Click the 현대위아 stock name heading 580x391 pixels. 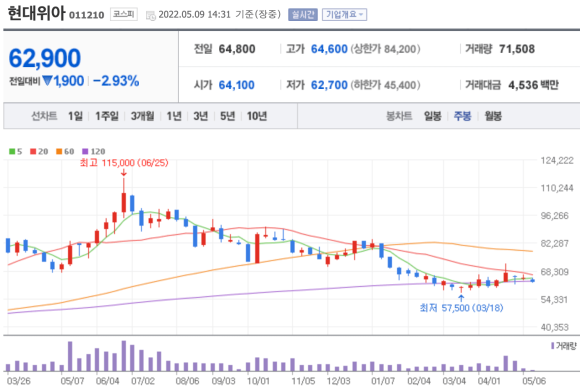[x=36, y=13]
